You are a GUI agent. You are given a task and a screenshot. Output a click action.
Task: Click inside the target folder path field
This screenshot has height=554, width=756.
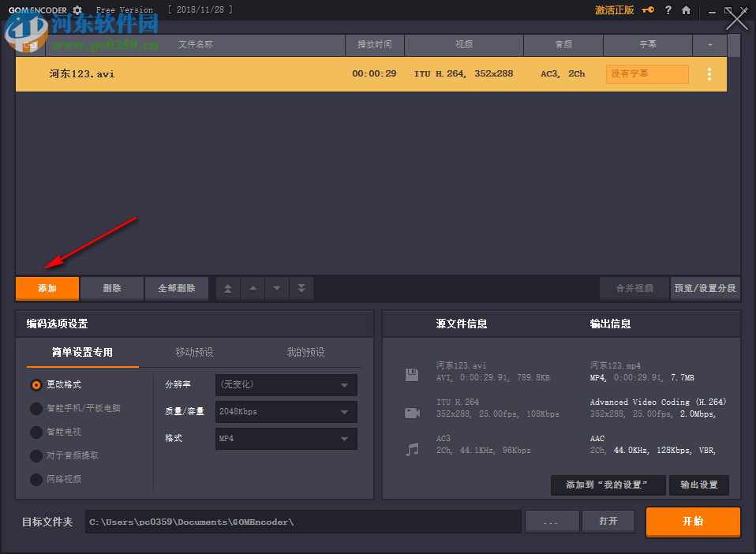[300, 521]
